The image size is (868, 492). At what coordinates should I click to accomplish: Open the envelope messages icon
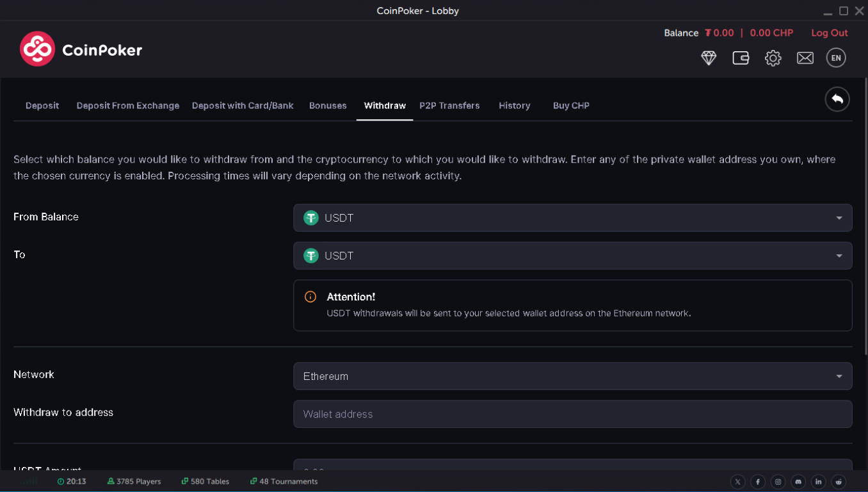[805, 58]
